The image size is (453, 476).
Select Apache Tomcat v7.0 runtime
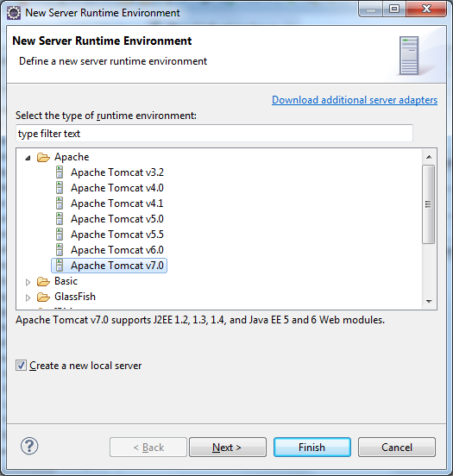117,266
